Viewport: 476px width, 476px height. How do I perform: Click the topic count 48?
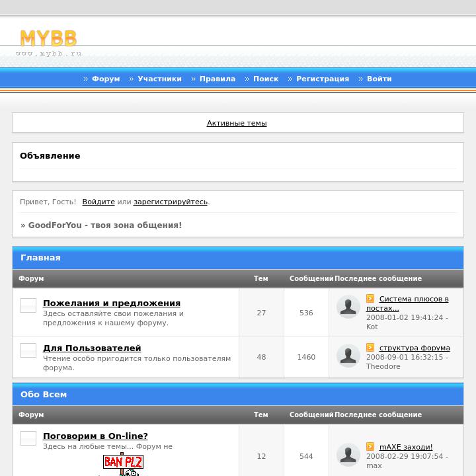(x=261, y=357)
